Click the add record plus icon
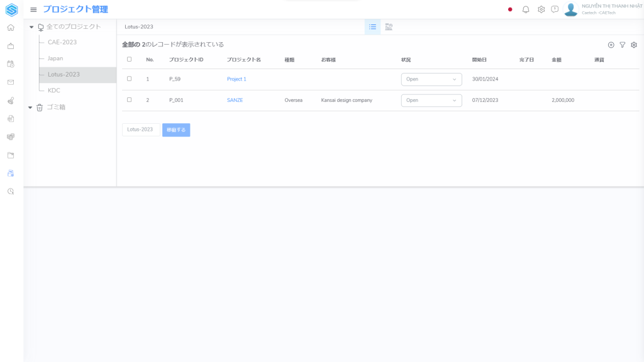Image resolution: width=644 pixels, height=362 pixels. coord(611,45)
